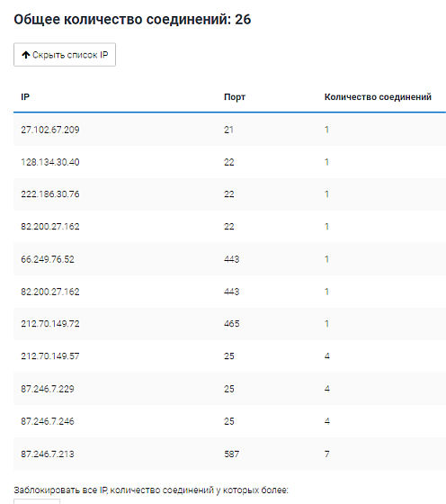The width and height of the screenshot is (446, 504).
Task: Click the IP column header
Action: (25, 97)
